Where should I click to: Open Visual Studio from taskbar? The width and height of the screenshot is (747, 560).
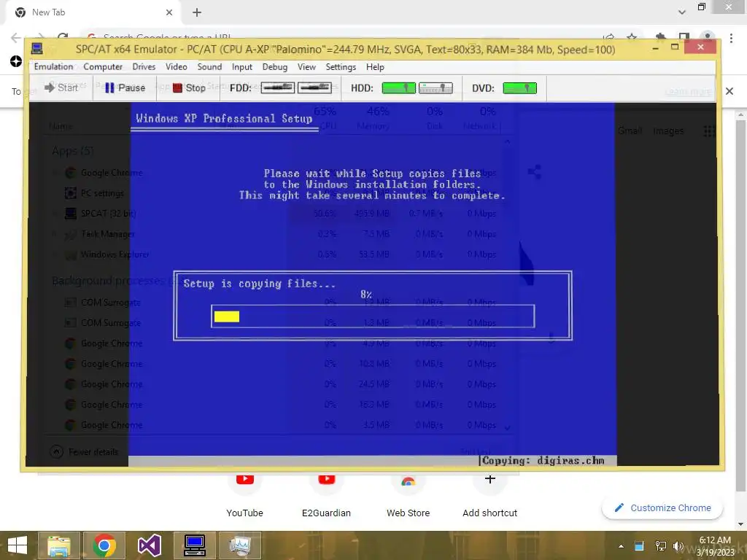click(x=150, y=545)
